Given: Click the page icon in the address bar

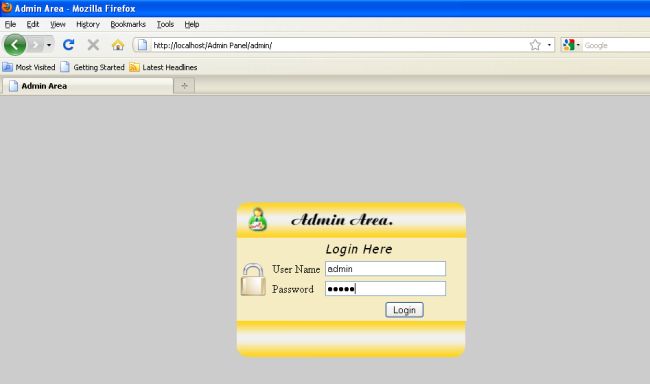Looking at the screenshot, I should pos(142,45).
